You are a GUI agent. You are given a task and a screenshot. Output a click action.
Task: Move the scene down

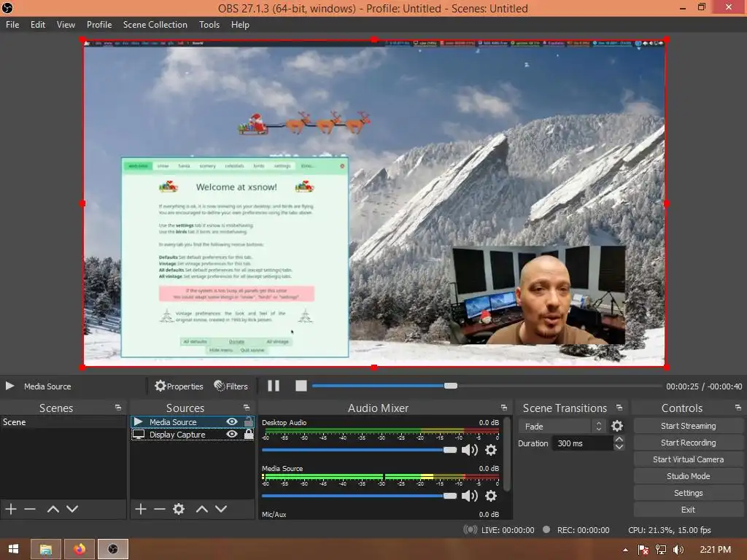(x=72, y=509)
